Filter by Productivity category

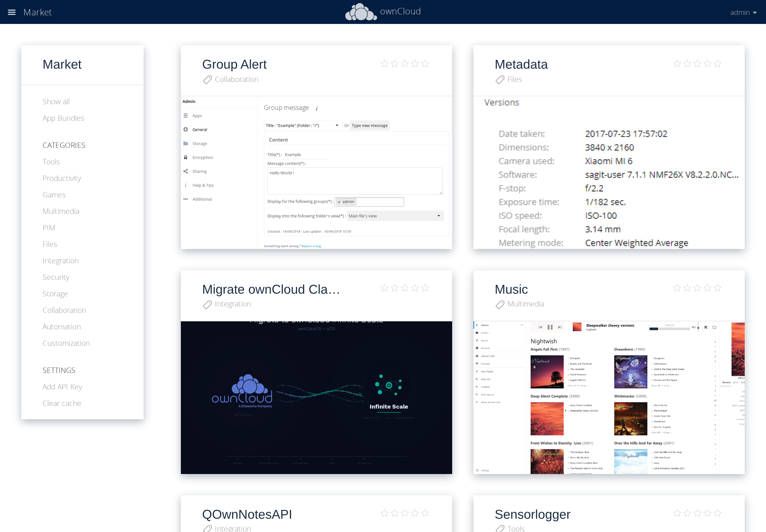62,178
